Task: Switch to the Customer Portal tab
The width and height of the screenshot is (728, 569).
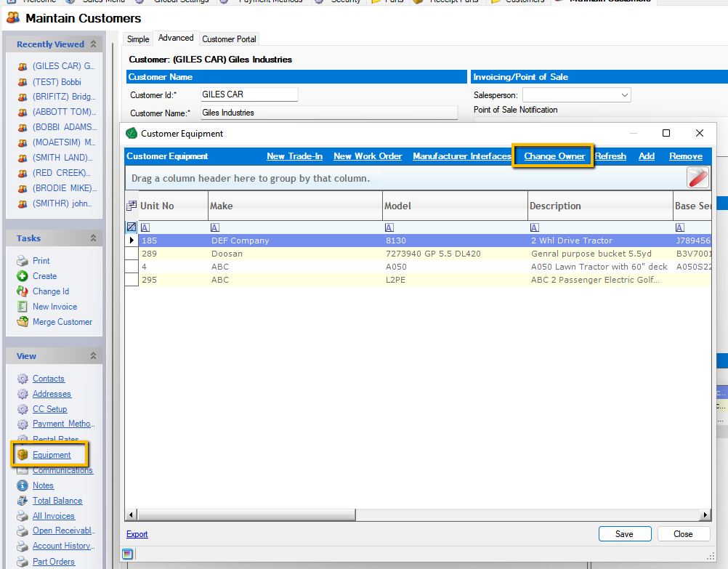Action: point(229,39)
